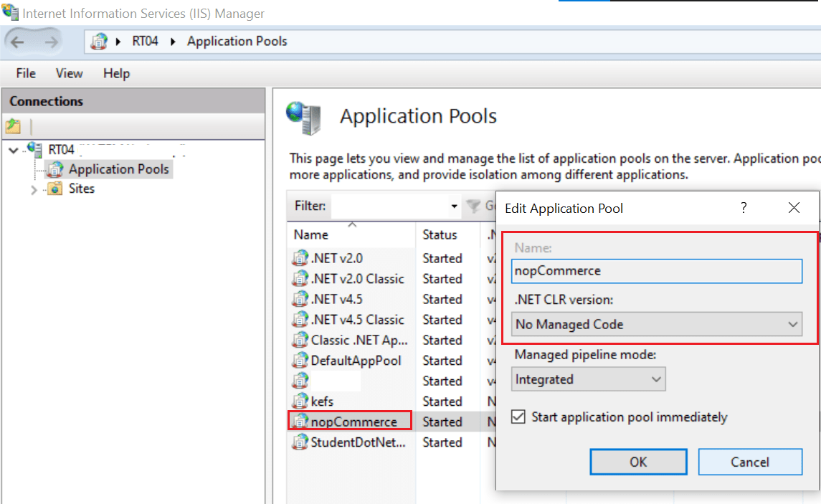821x504 pixels.
Task: Click Cancel in Edit Application Pool
Action: pos(750,462)
